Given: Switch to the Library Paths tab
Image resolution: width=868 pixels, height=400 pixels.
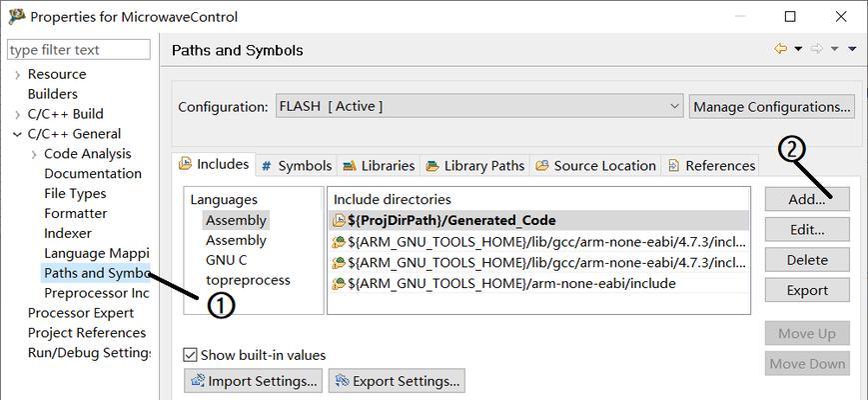Looking at the screenshot, I should (x=475, y=166).
